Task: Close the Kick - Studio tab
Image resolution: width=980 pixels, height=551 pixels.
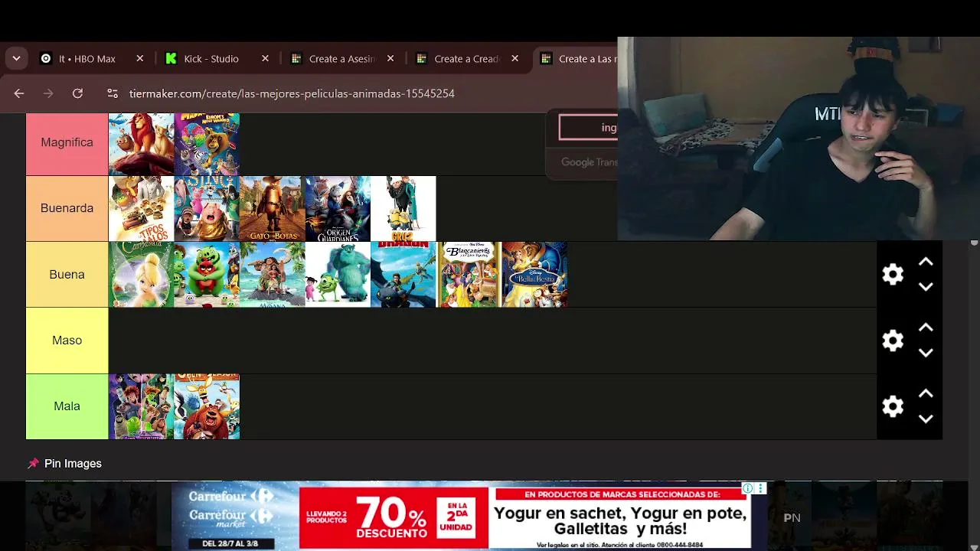Action: 266,58
